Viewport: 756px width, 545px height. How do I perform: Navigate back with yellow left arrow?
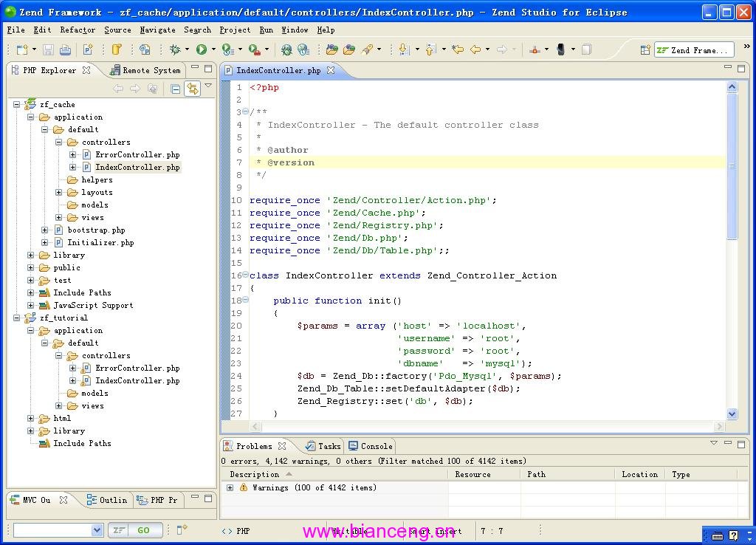click(475, 49)
